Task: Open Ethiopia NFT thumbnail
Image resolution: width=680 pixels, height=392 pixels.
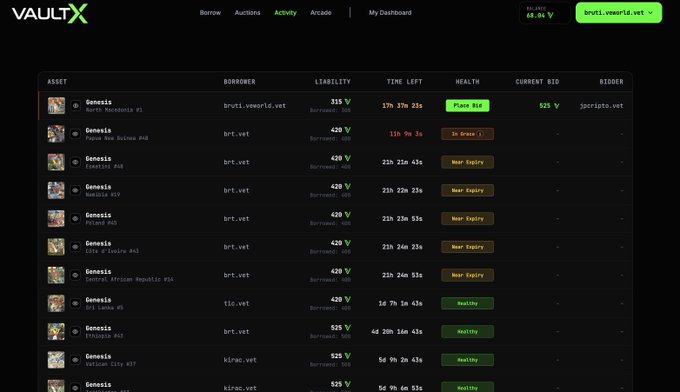Action: [56, 332]
